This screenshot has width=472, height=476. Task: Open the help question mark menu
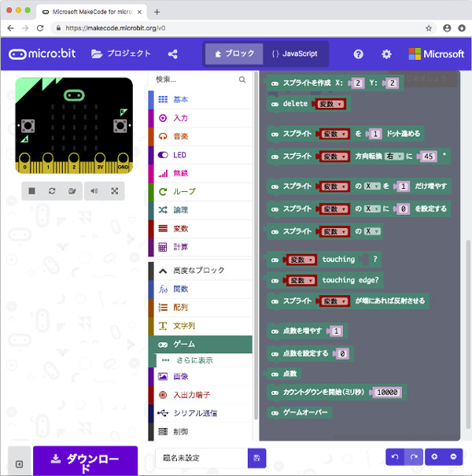tap(359, 54)
